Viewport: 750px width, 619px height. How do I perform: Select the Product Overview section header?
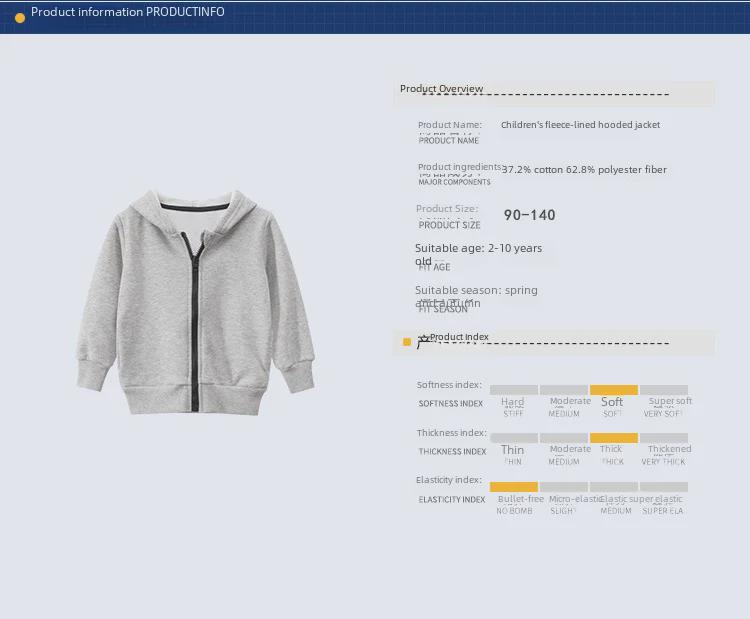point(441,89)
